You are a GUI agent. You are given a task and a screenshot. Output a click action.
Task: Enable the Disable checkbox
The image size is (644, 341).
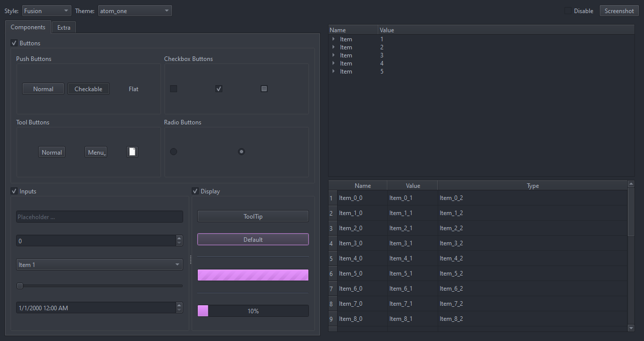click(x=568, y=11)
